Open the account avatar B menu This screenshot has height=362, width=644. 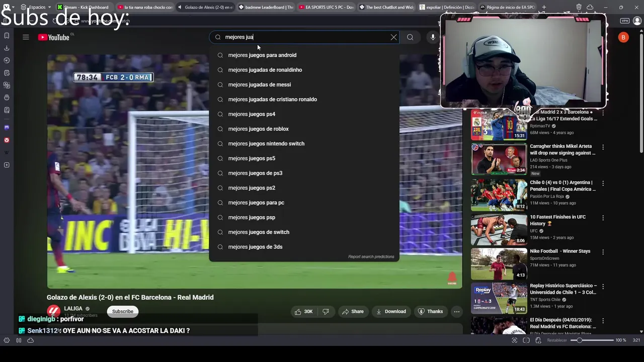coord(623,37)
